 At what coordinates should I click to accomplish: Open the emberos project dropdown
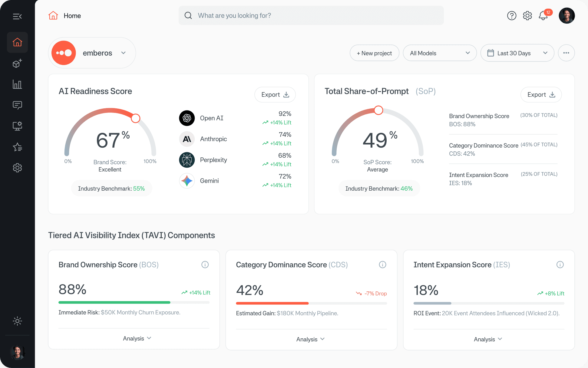[x=92, y=53]
